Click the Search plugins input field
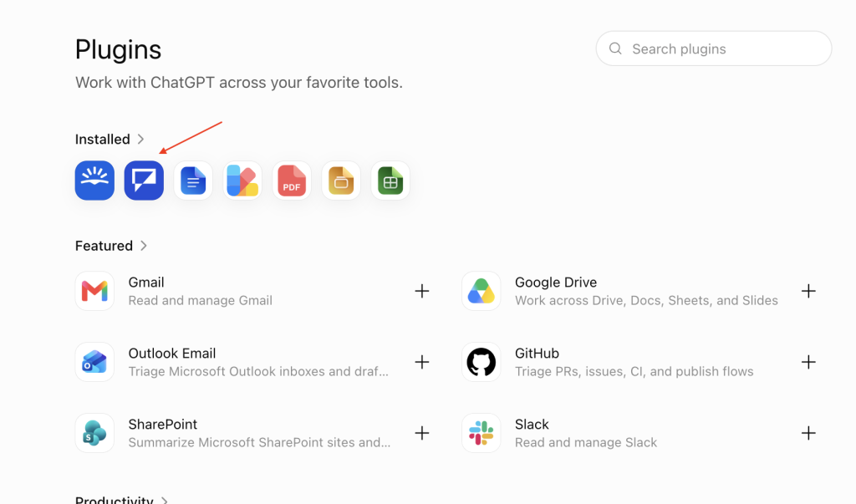 (714, 48)
